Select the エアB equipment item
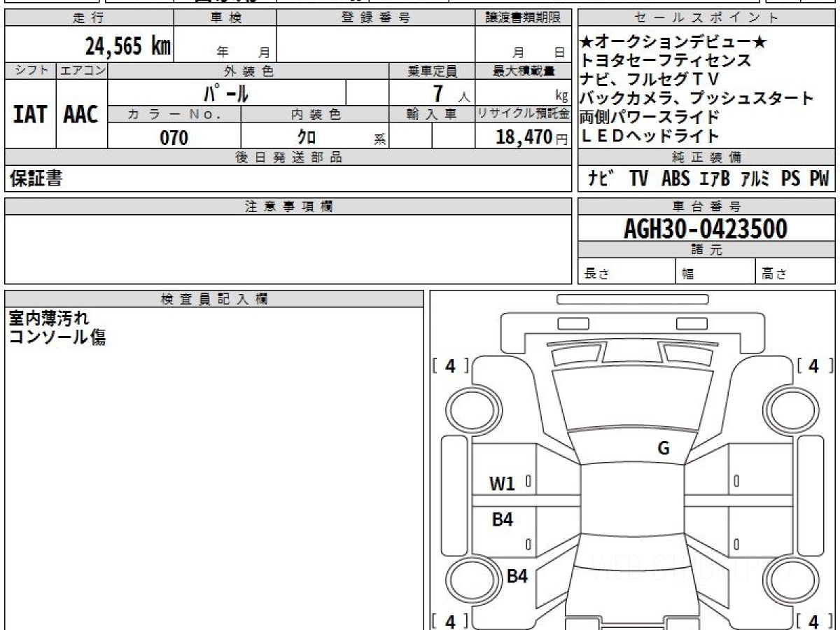This screenshot has height=630, width=840. [x=715, y=179]
